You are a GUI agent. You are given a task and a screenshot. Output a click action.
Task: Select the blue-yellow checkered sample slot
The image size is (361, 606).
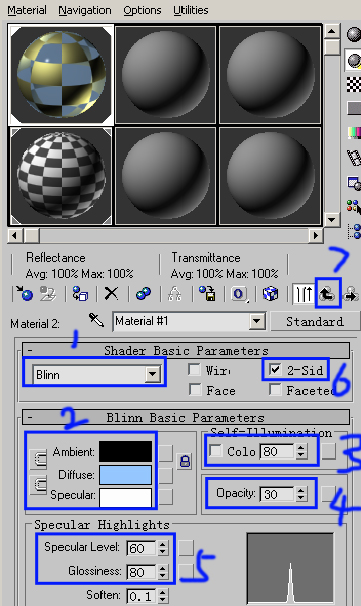[x=61, y=75]
